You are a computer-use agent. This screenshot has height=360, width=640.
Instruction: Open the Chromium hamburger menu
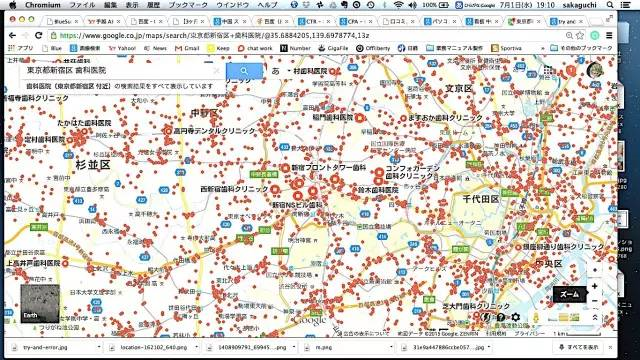pos(609,36)
